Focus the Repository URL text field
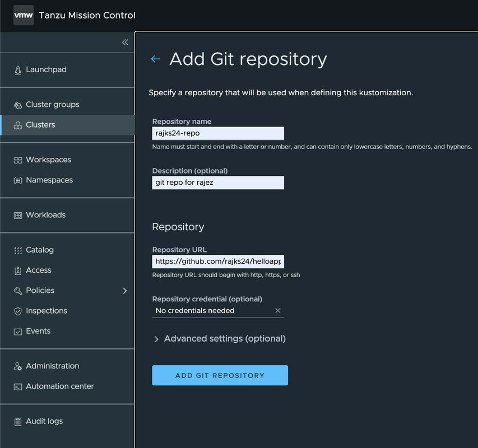The image size is (478, 448). point(218,262)
